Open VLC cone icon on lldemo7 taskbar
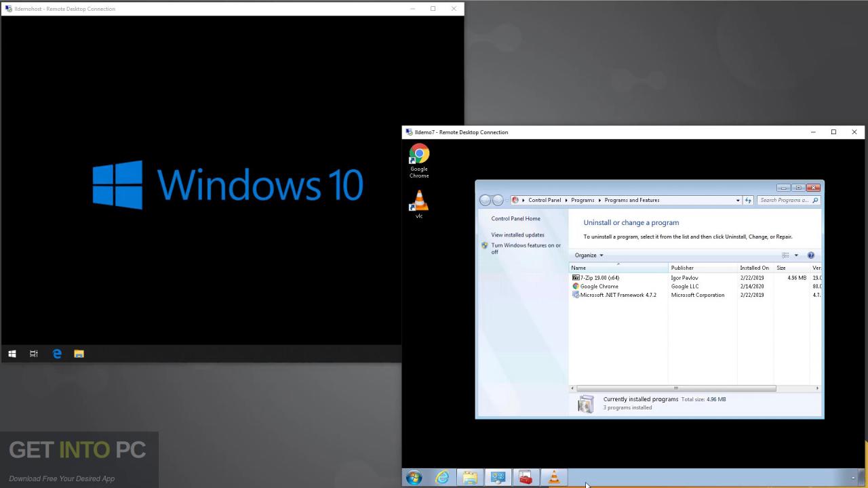This screenshot has height=488, width=868. click(554, 478)
